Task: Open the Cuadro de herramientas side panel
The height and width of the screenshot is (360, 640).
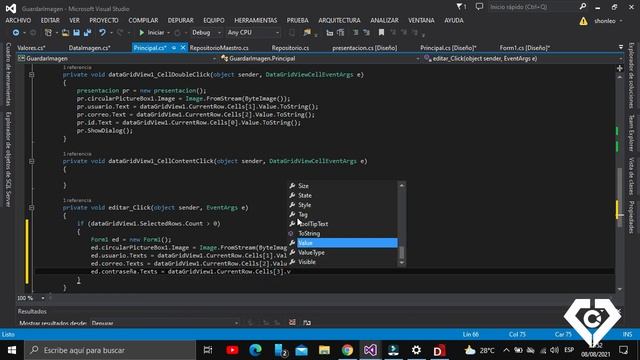Action: 8,74
